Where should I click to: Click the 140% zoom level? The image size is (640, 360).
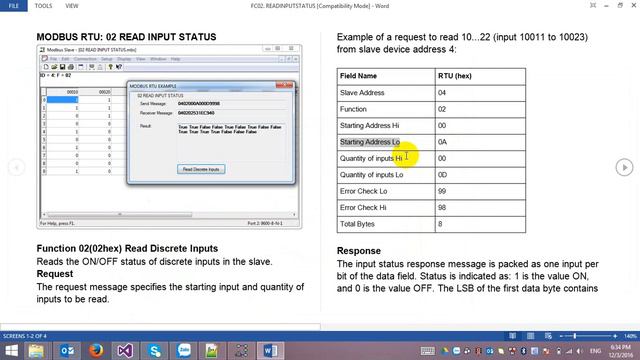[630, 336]
